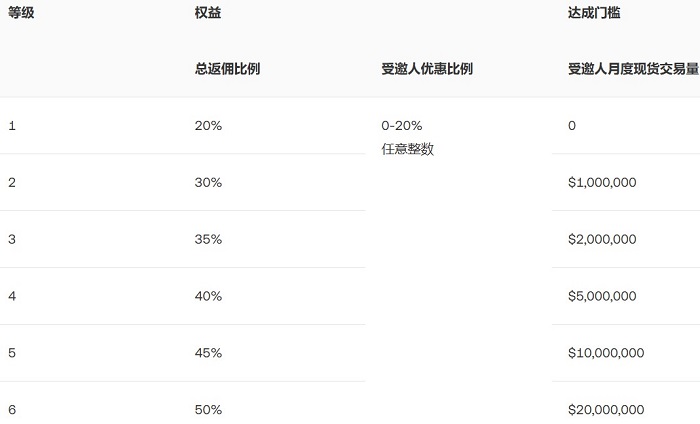
Task: Click the $2,000,000 threshold cell
Action: (x=602, y=240)
